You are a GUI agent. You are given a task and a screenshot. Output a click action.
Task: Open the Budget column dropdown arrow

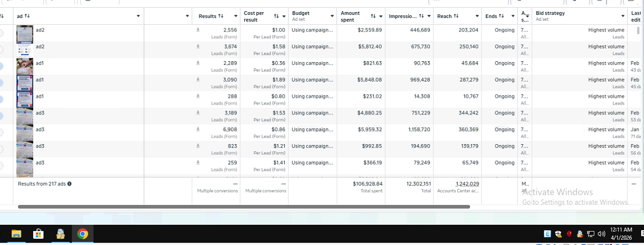click(x=332, y=16)
